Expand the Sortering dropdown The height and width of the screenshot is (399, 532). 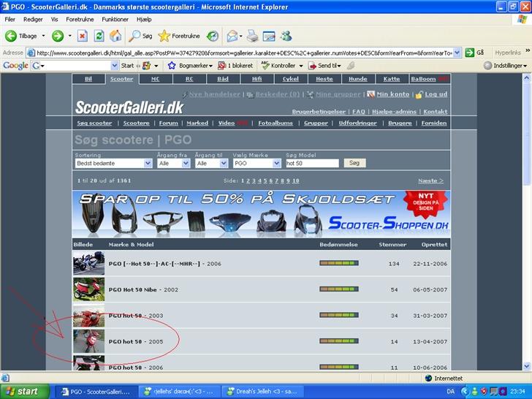coord(113,164)
